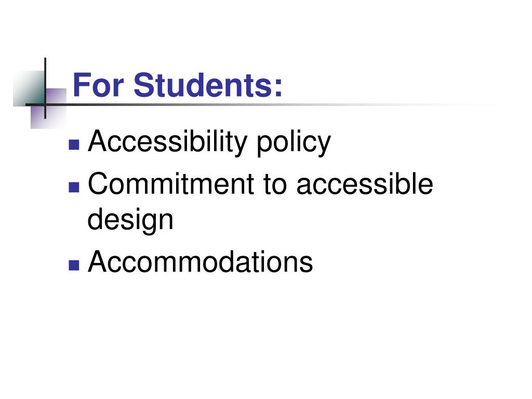532x399 pixels.
Task: Click the blue bullet beside Accommodations
Action: [x=74, y=265]
